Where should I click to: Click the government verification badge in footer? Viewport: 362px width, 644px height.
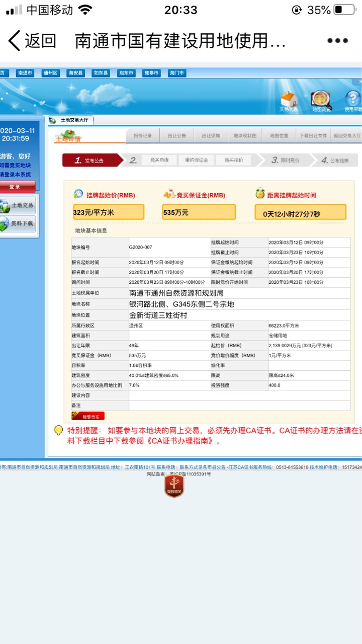[x=174, y=487]
